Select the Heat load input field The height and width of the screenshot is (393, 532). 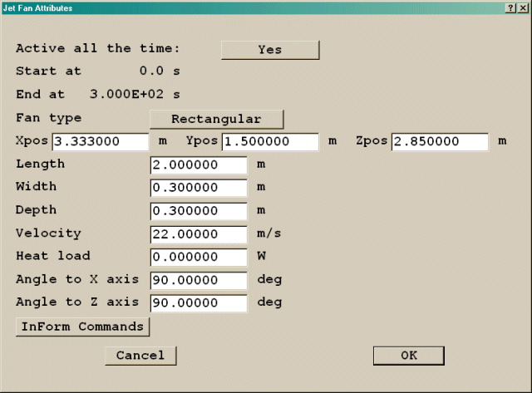tap(199, 257)
